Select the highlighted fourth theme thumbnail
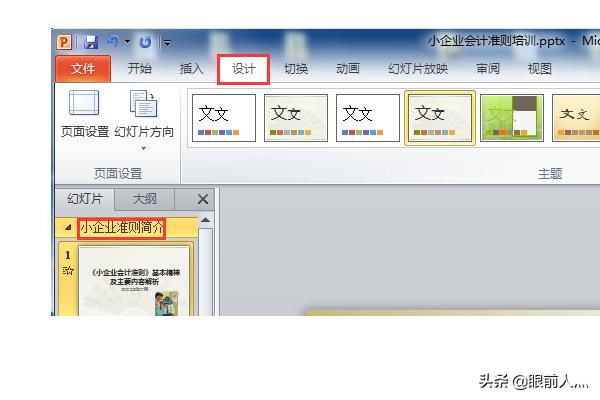600x400 pixels. [x=440, y=118]
